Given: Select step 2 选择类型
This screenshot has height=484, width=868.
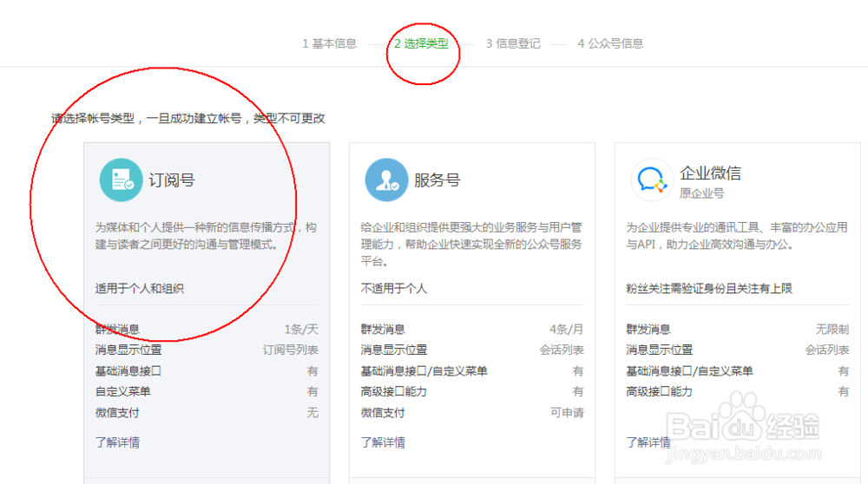Looking at the screenshot, I should (x=421, y=43).
